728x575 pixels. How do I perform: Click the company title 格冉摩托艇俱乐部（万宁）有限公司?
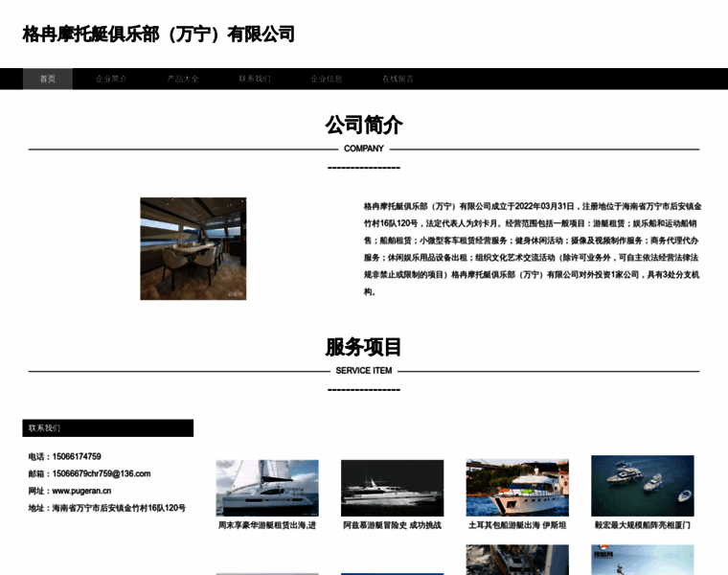(x=158, y=34)
